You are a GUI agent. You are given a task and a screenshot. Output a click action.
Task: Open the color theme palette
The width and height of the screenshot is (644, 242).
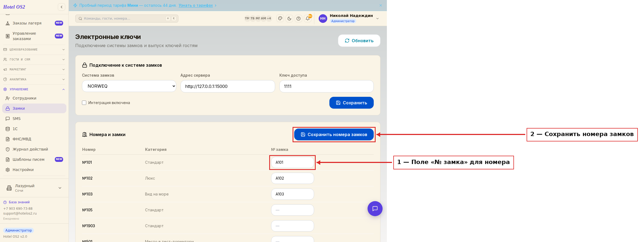tap(280, 19)
